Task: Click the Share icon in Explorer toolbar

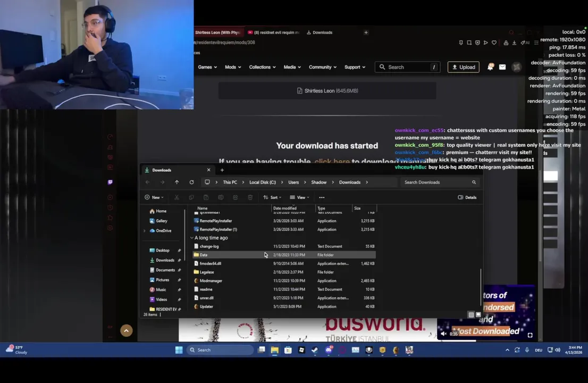Action: tap(235, 197)
